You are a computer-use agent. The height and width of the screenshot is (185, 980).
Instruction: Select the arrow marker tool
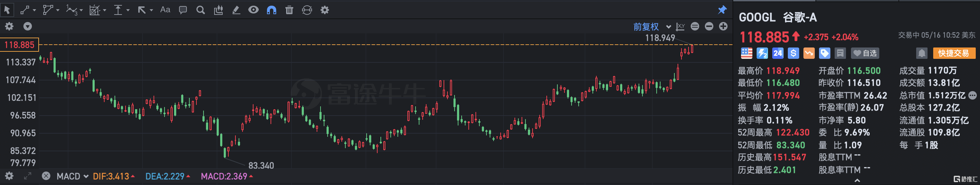point(141,10)
